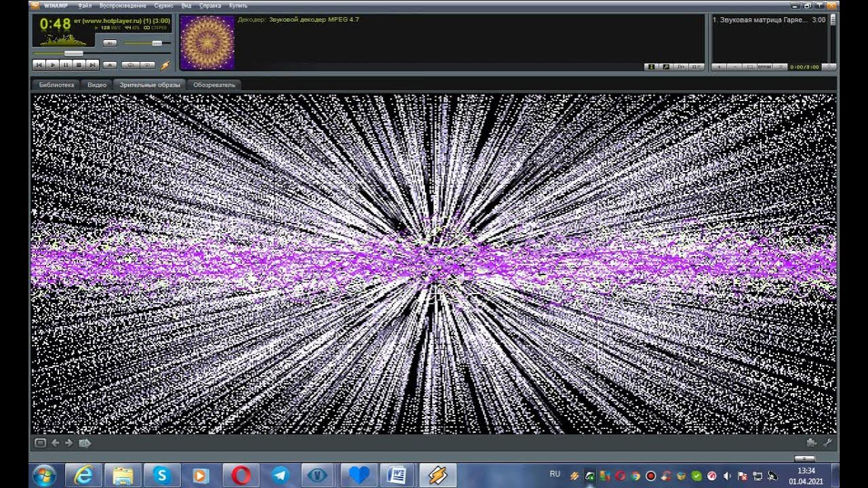
Task: Click the magnifier button in info panel
Action: (x=666, y=67)
